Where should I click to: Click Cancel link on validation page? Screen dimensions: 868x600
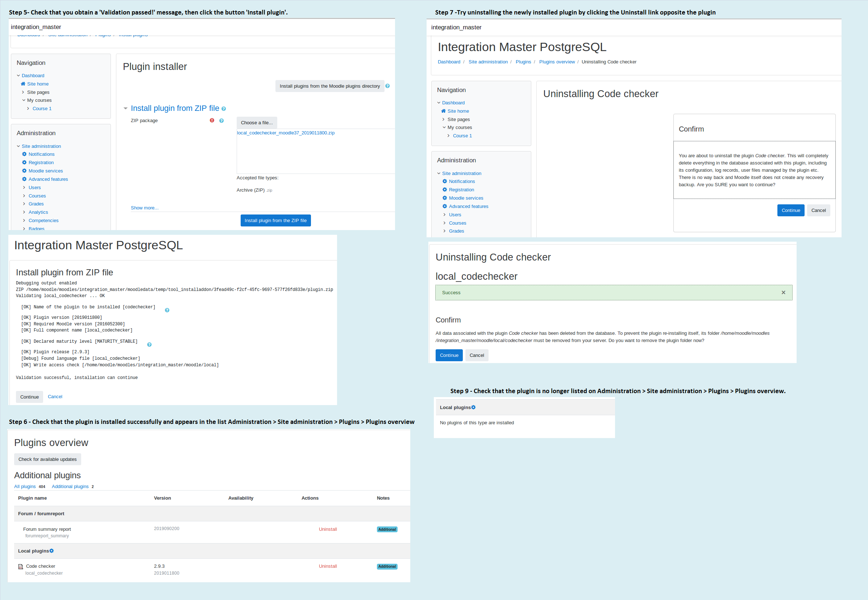point(55,397)
